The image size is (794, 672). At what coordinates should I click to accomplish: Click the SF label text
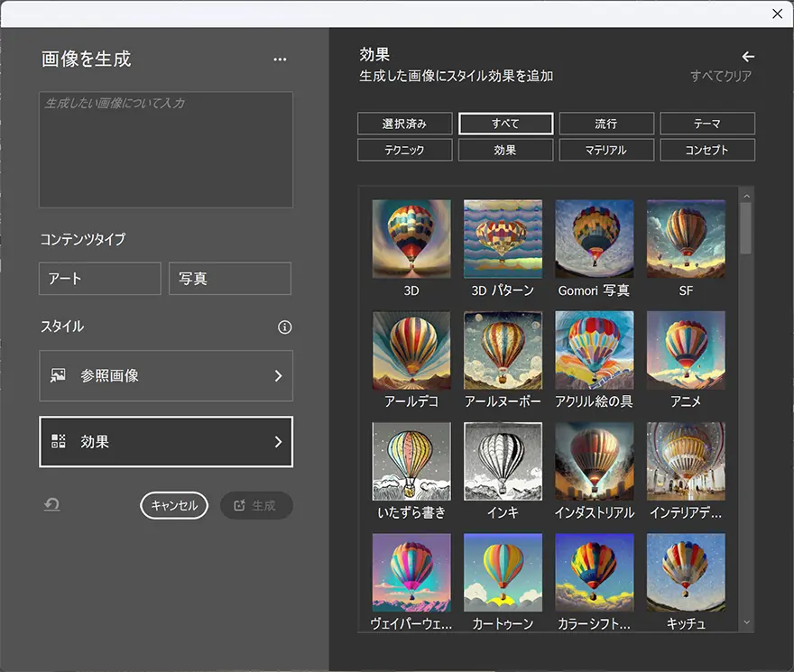pos(686,290)
